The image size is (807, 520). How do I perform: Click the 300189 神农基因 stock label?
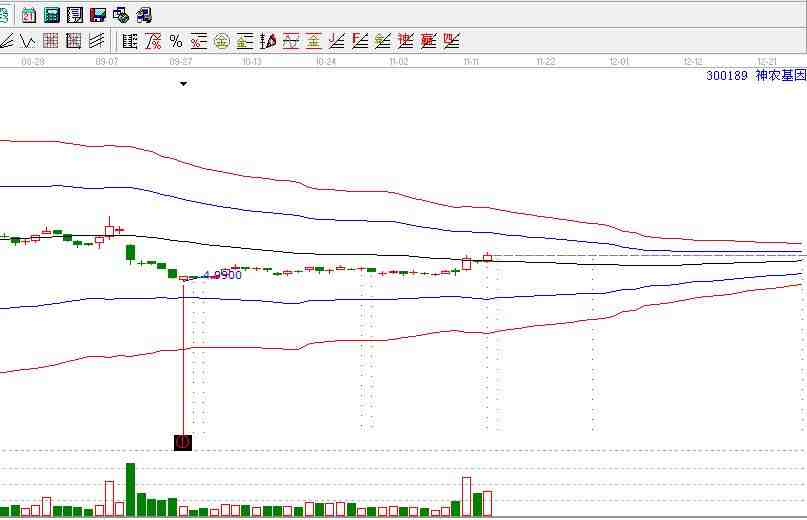(x=755, y=75)
